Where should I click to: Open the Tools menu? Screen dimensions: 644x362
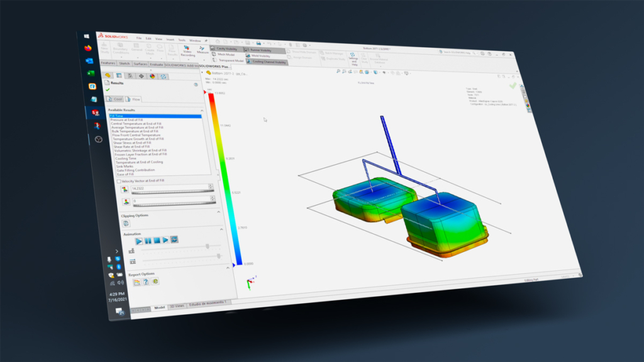pos(180,40)
